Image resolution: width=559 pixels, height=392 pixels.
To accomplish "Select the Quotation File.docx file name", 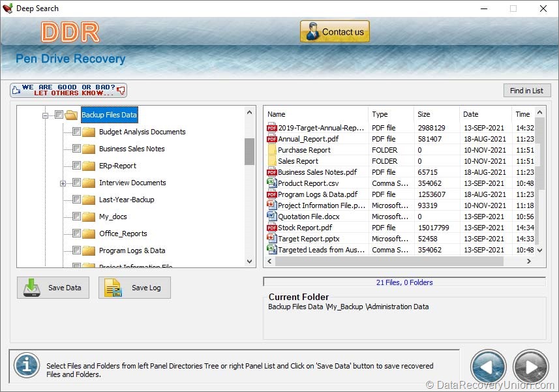I will (x=309, y=217).
